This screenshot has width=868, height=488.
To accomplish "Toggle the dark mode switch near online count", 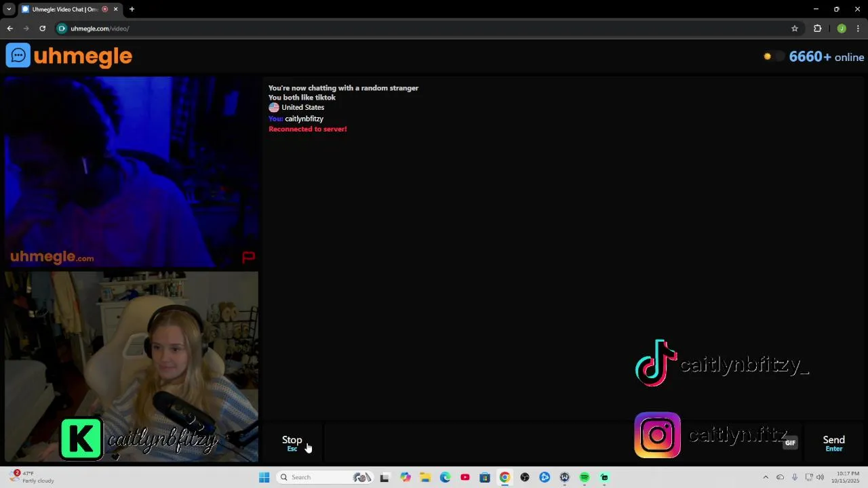I will pyautogui.click(x=774, y=57).
